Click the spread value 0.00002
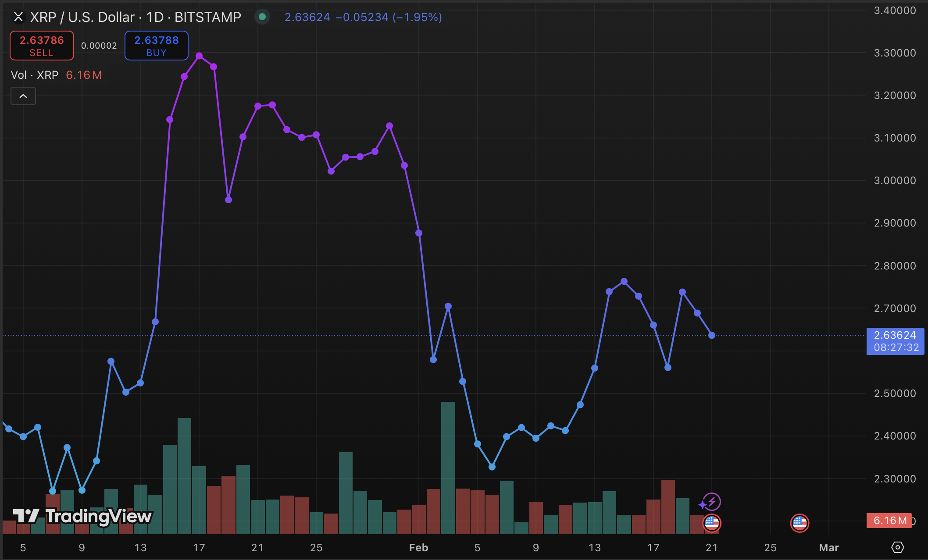Image resolution: width=928 pixels, height=560 pixels. click(99, 46)
